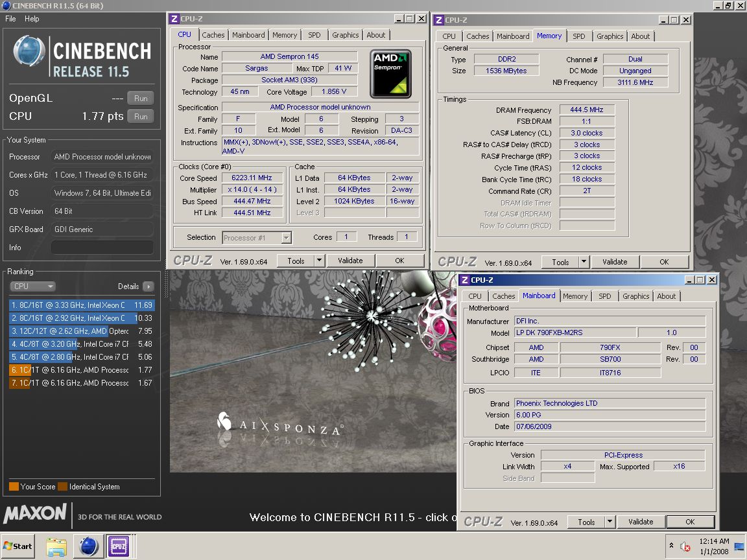Viewport: 747px width, 560px height.
Task: Open Tools dropdown arrow in Memory window
Action: (x=584, y=262)
